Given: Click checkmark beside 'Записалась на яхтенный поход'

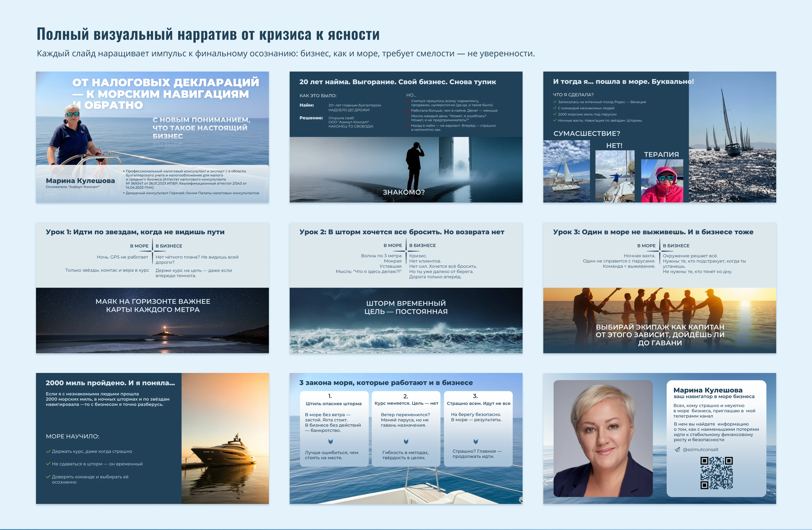Looking at the screenshot, I should [555, 102].
